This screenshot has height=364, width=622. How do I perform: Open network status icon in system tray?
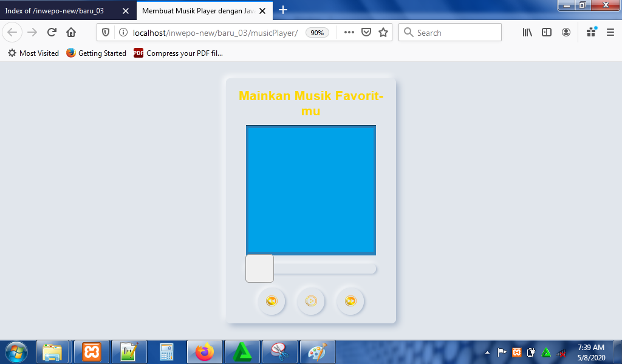click(561, 352)
